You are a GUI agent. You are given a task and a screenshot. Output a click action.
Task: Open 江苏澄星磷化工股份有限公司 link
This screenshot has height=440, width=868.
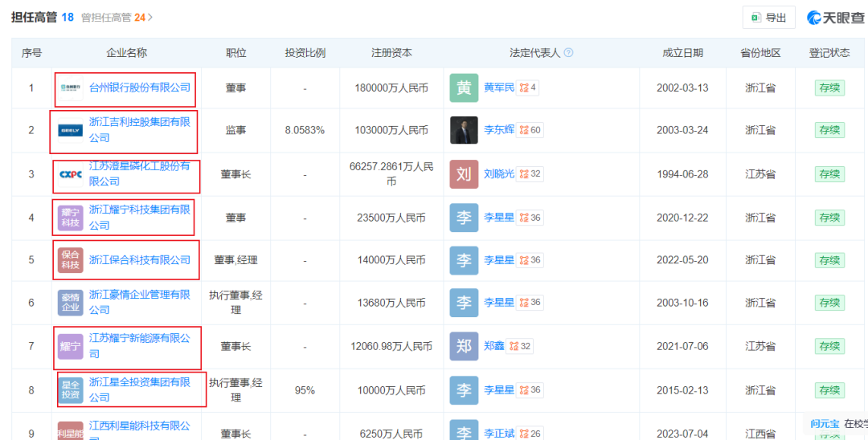[x=140, y=173]
